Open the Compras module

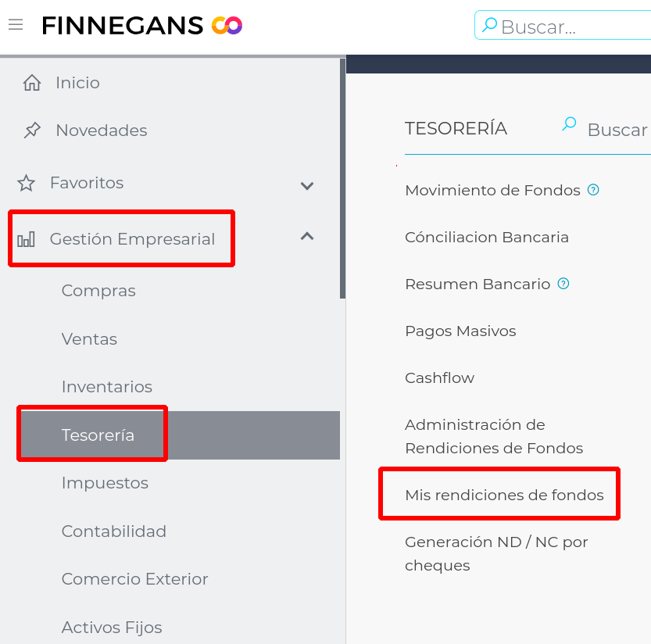point(98,291)
